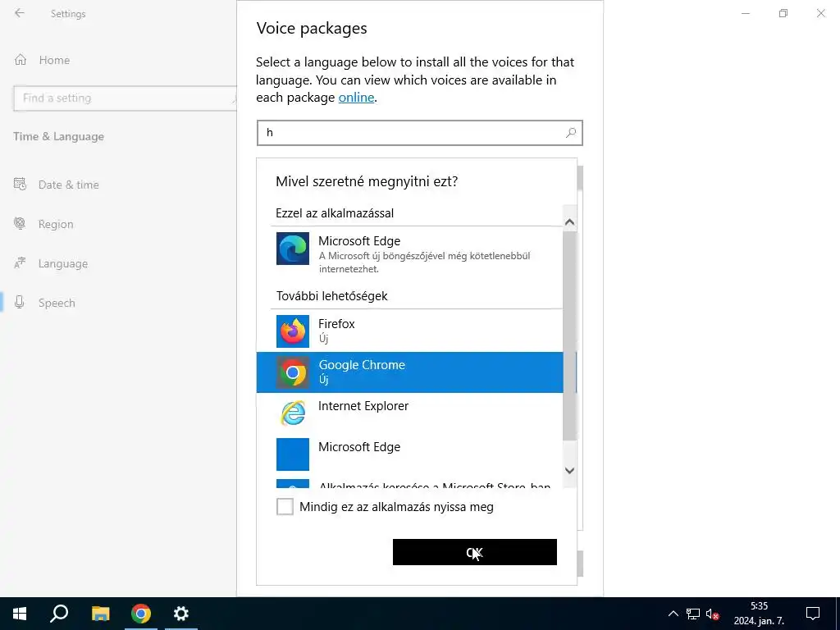Open the network status tray icon
The image size is (840, 630).
693,614
